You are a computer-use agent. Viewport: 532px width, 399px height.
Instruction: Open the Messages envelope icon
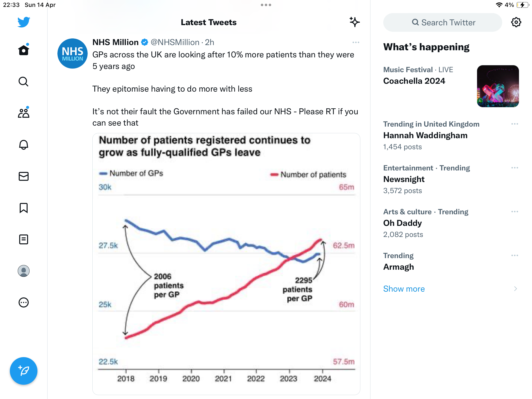(x=24, y=176)
